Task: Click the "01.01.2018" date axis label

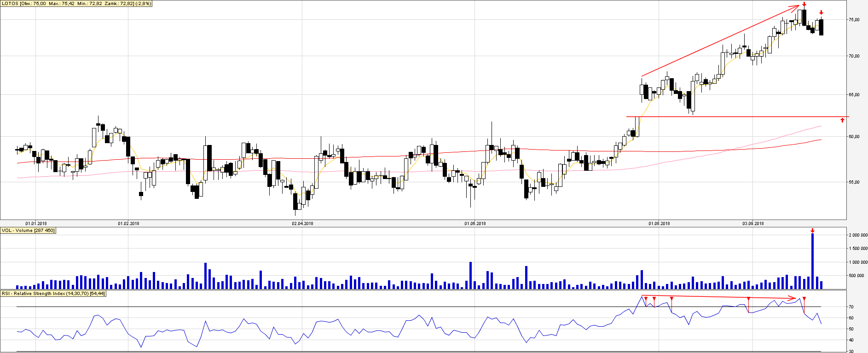Action: [x=36, y=224]
